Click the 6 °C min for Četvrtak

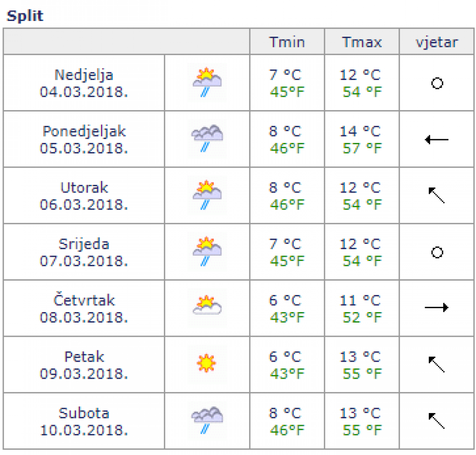[285, 300]
